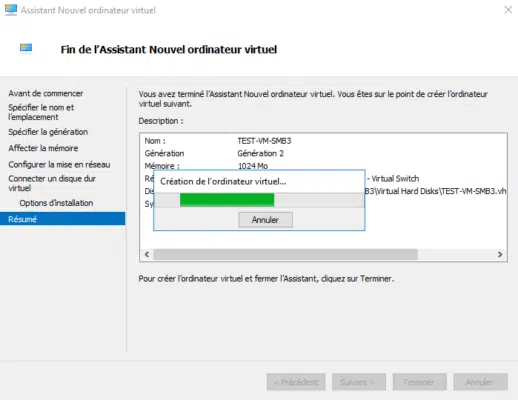518x400 pixels.
Task: Open Configurer la mise en réseau step
Action: 59,165
